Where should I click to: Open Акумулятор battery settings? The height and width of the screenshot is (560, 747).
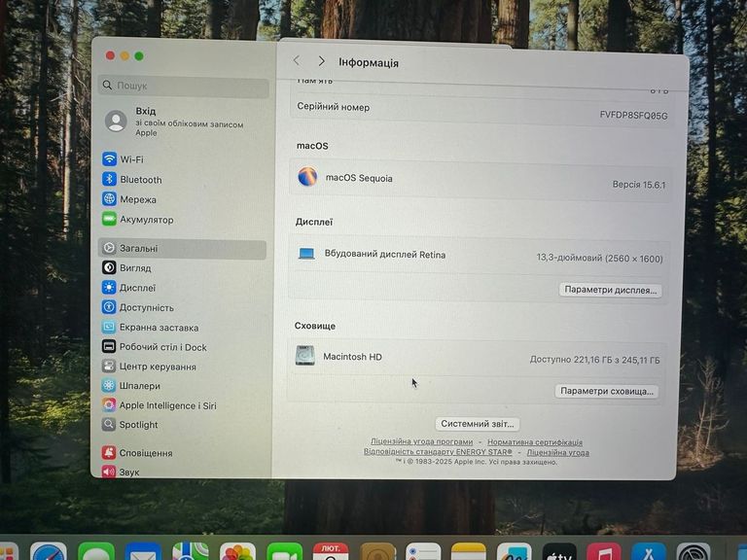(138, 220)
